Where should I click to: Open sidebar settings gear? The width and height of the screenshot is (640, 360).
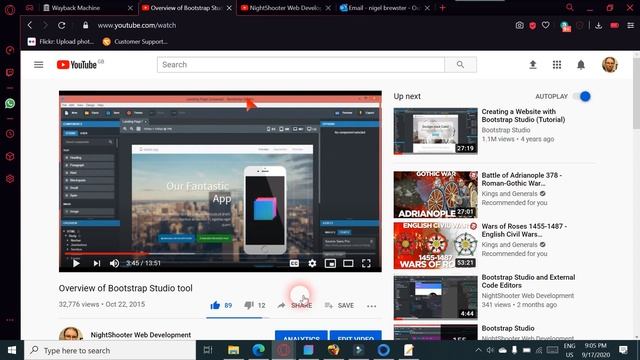(x=10, y=179)
